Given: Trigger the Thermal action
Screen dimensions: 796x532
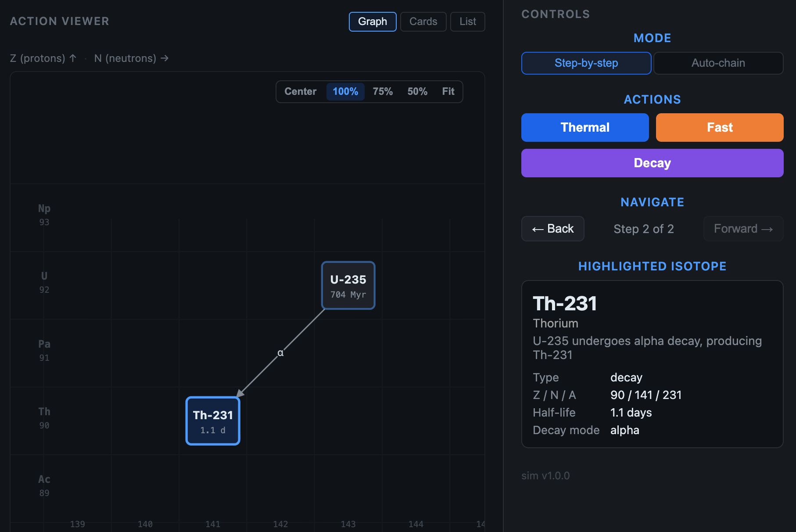Looking at the screenshot, I should tap(585, 128).
